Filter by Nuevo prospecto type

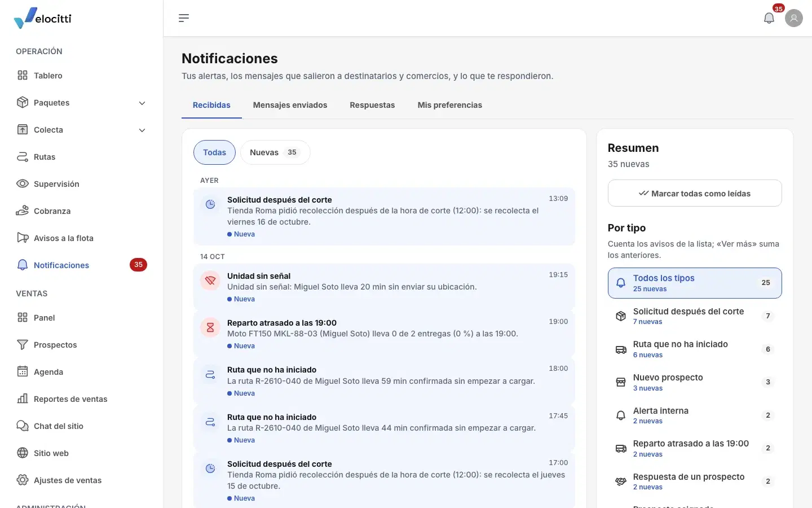coord(695,382)
